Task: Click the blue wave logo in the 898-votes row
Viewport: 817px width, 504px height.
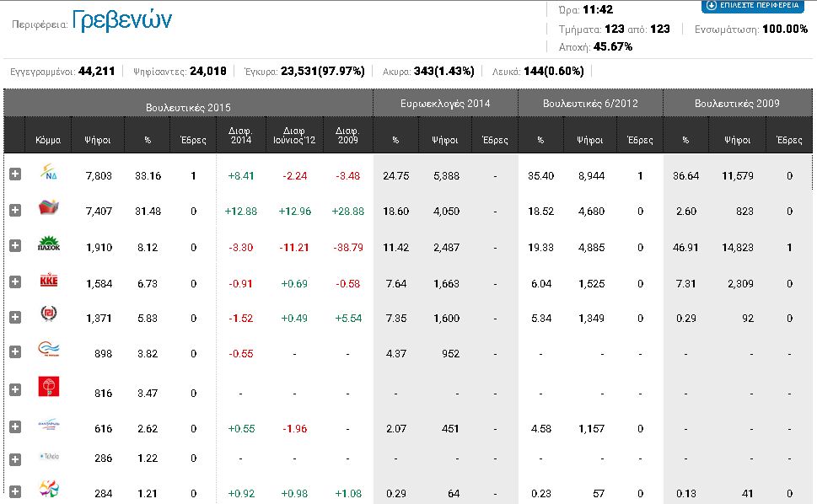Action: click(49, 351)
